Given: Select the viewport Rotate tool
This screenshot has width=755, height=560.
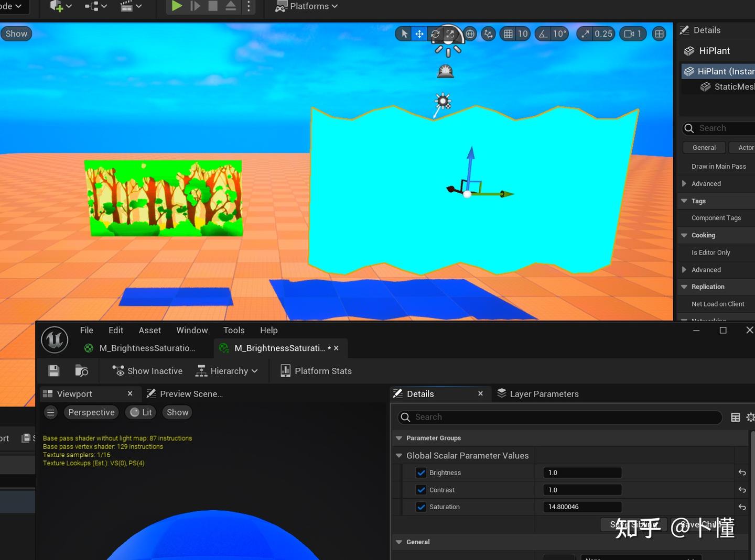Looking at the screenshot, I should coord(435,34).
